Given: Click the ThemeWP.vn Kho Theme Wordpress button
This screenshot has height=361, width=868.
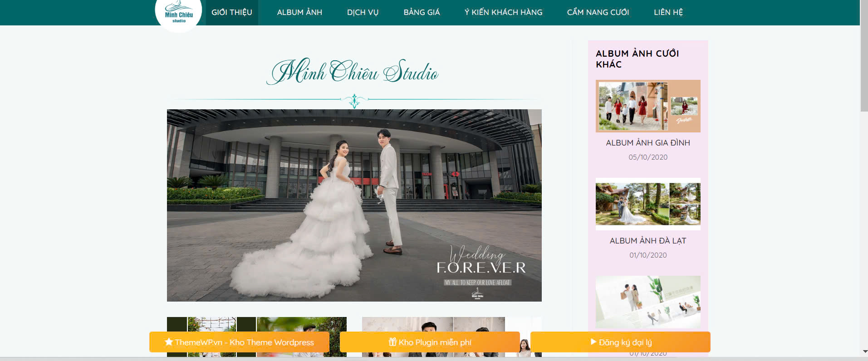Looking at the screenshot, I should (239, 342).
